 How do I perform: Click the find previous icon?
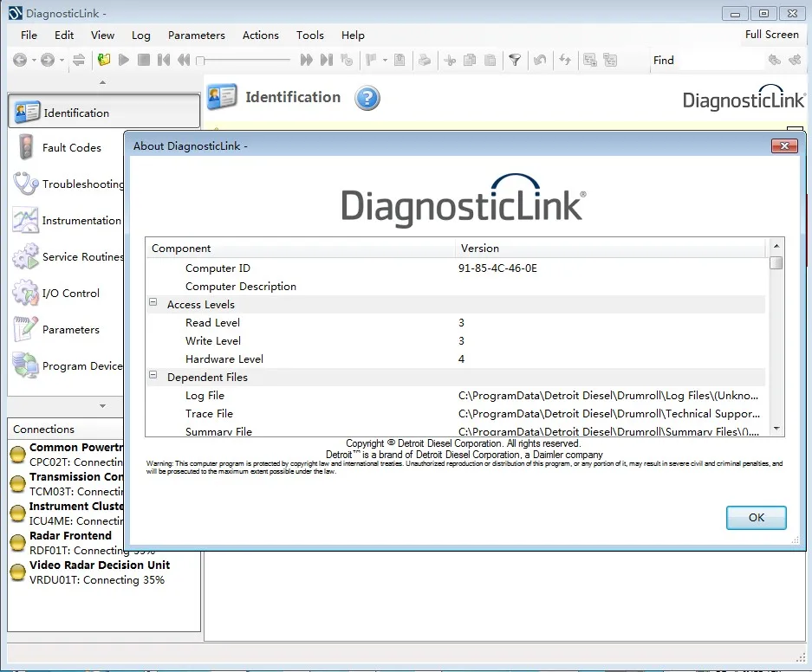click(775, 60)
